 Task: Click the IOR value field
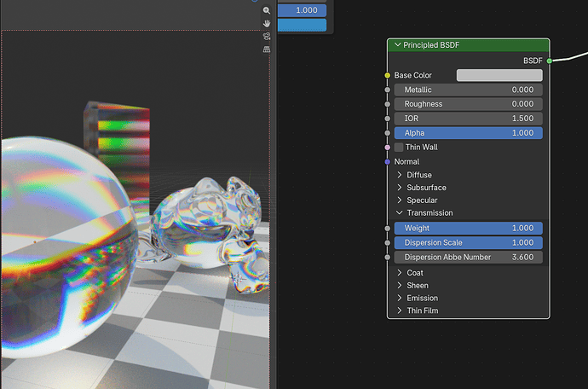tap(469, 119)
